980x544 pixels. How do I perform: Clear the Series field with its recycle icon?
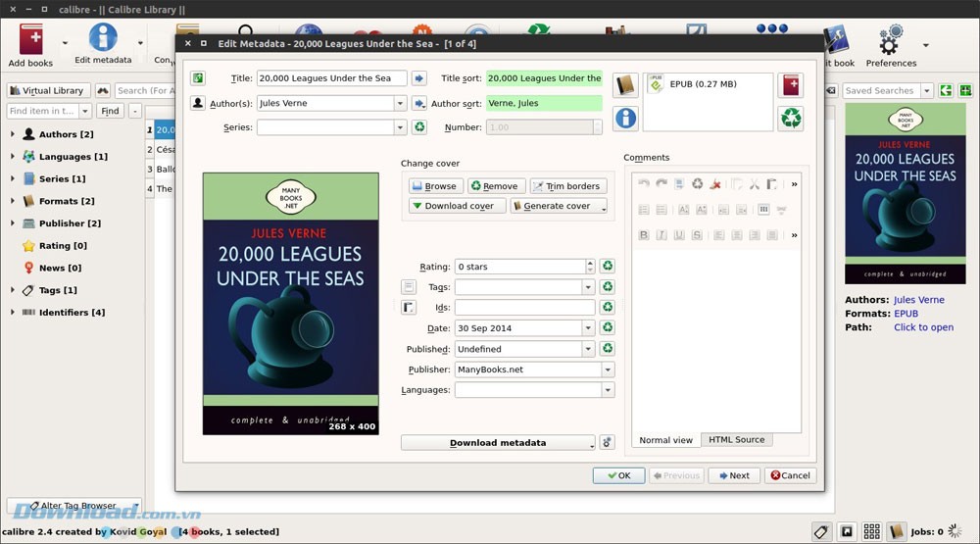pyautogui.click(x=418, y=127)
